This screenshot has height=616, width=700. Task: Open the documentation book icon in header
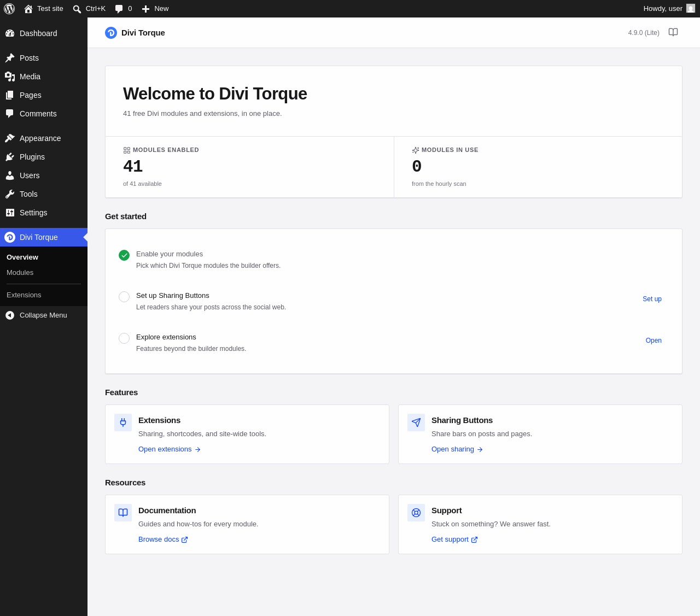pos(673,33)
